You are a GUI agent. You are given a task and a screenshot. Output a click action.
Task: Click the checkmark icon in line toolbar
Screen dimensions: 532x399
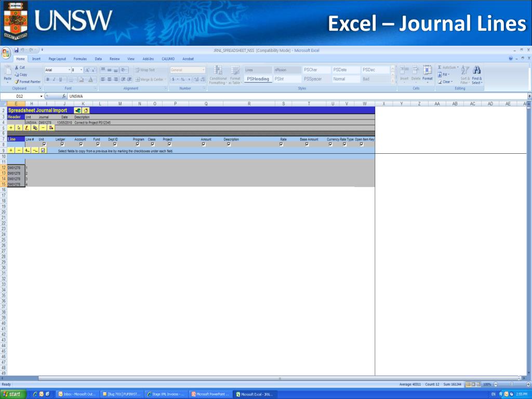coord(43,150)
